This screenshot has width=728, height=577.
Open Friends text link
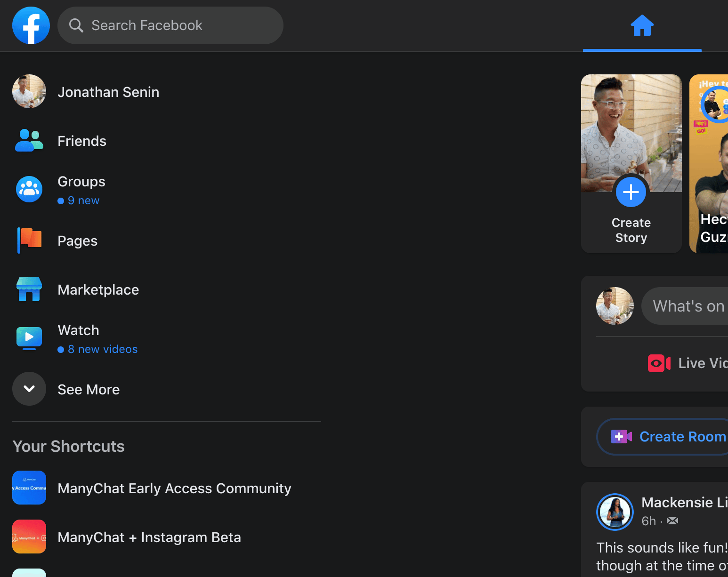click(x=82, y=141)
